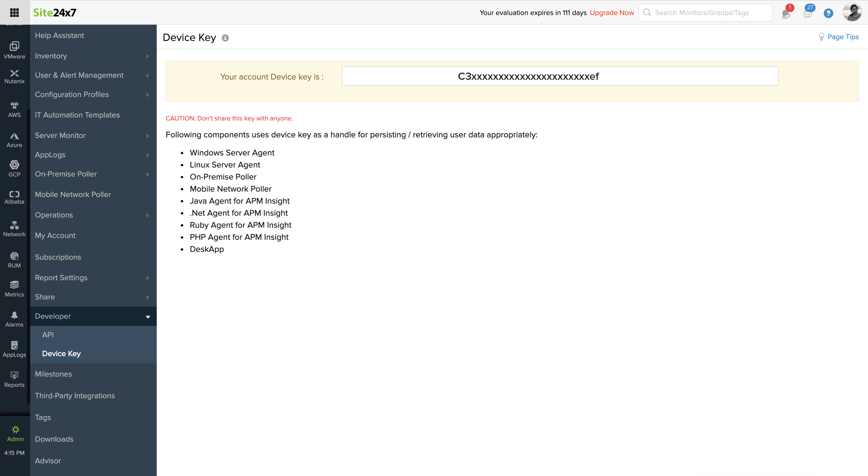This screenshot has width=868, height=476.
Task: Select the AWS sidebar icon
Action: [14, 109]
